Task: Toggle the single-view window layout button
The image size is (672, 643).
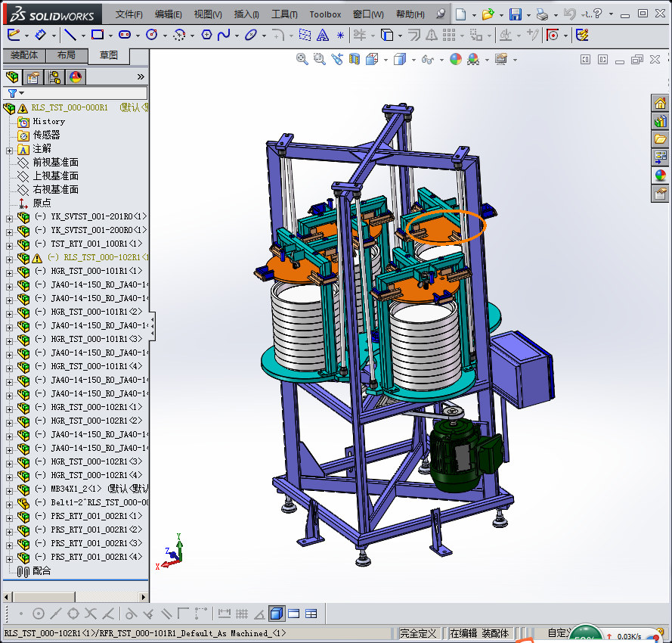Action: pos(293,613)
